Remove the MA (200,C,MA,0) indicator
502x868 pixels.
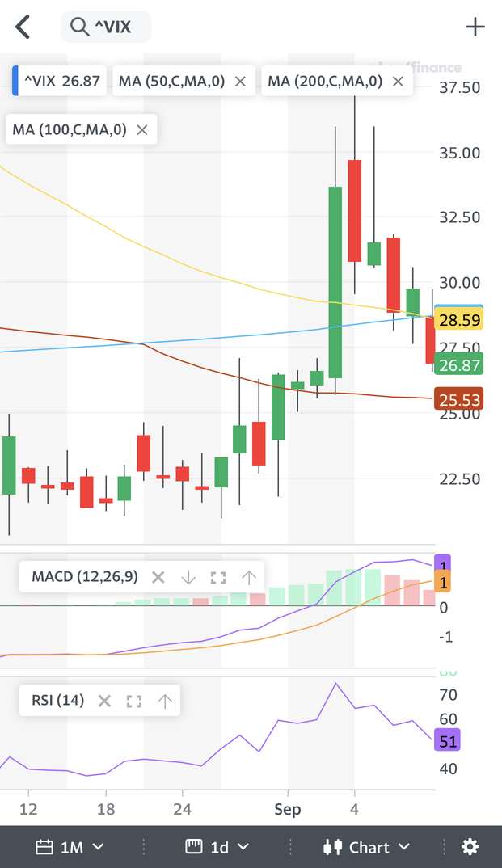tap(398, 81)
